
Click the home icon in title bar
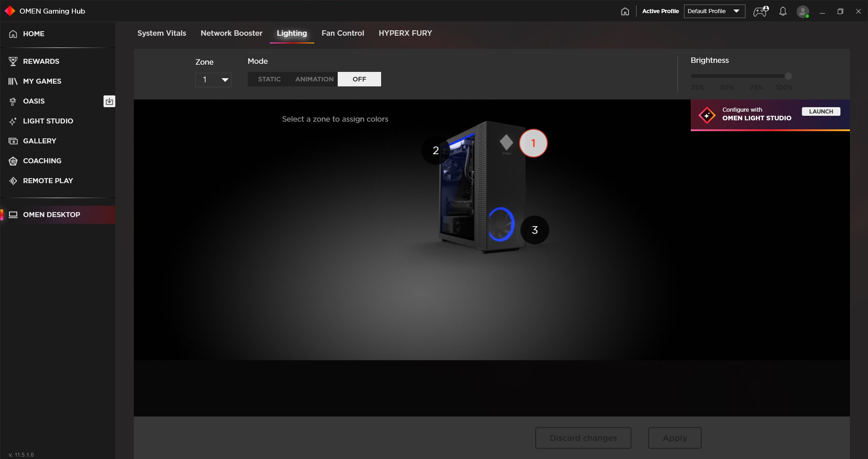(625, 11)
